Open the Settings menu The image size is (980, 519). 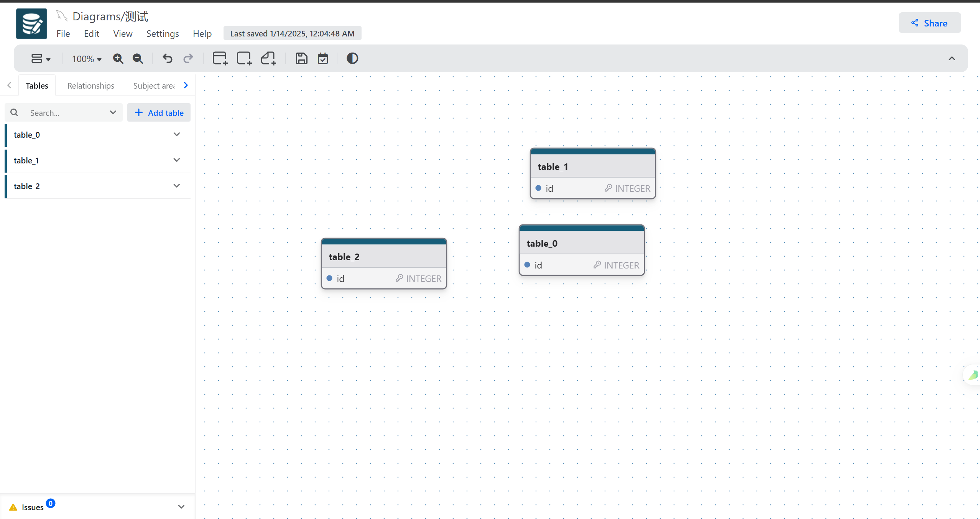pyautogui.click(x=163, y=34)
